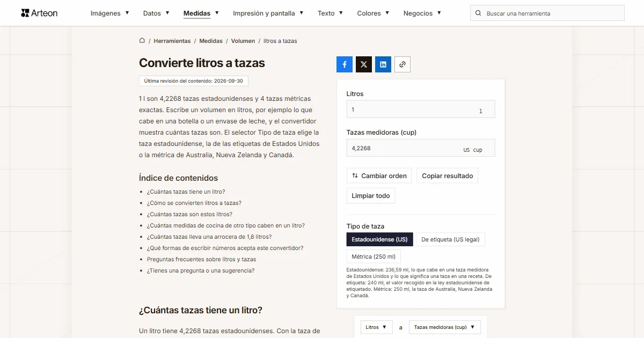Open the Colores menu
Viewport: 644px width, 338px height.
pos(373,13)
